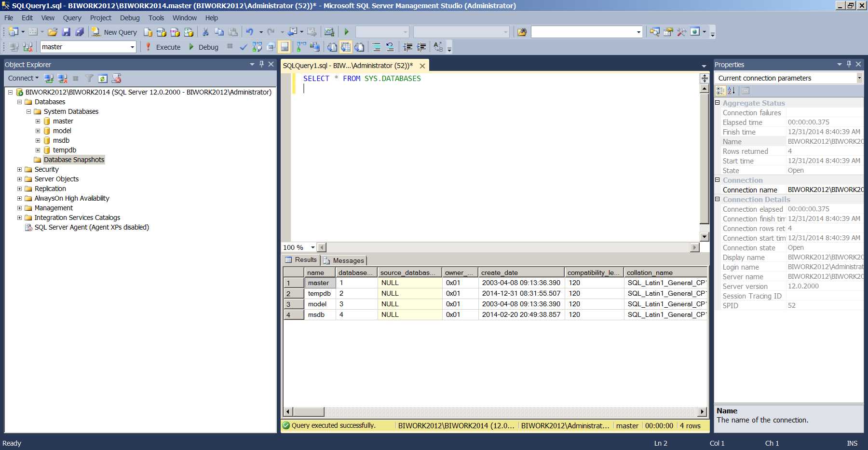Image resolution: width=868 pixels, height=450 pixels.
Task: Click the green Start arrow in top toolbar
Action: coord(346,32)
